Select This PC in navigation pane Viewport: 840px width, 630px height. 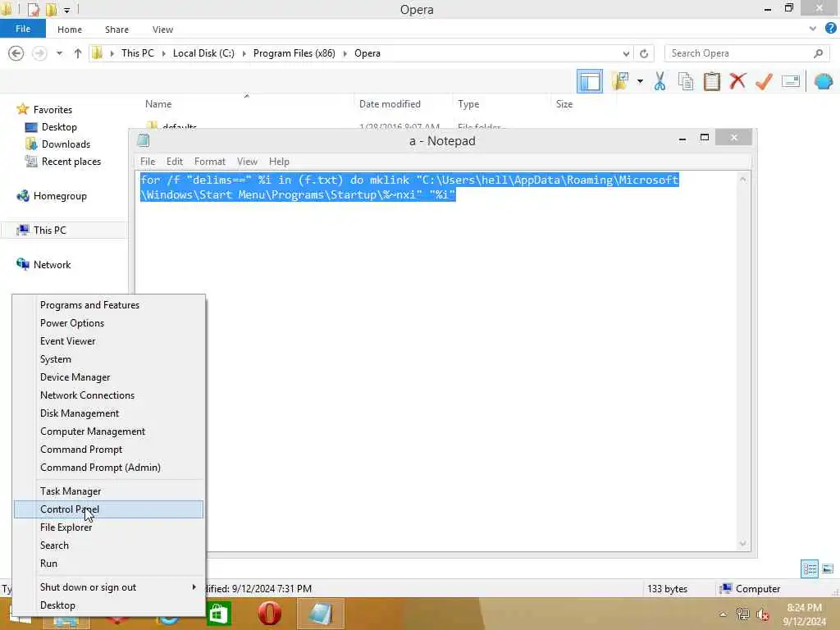tap(49, 231)
